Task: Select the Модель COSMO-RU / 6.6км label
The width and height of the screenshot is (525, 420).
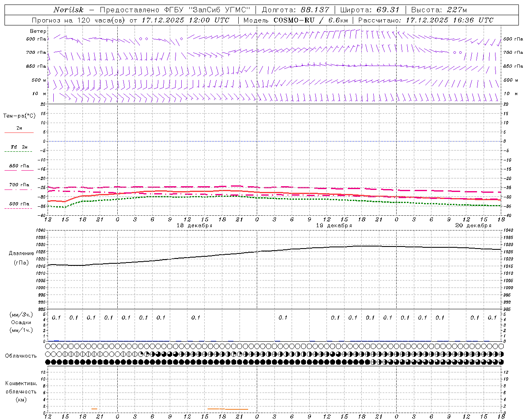Action: tap(295, 20)
